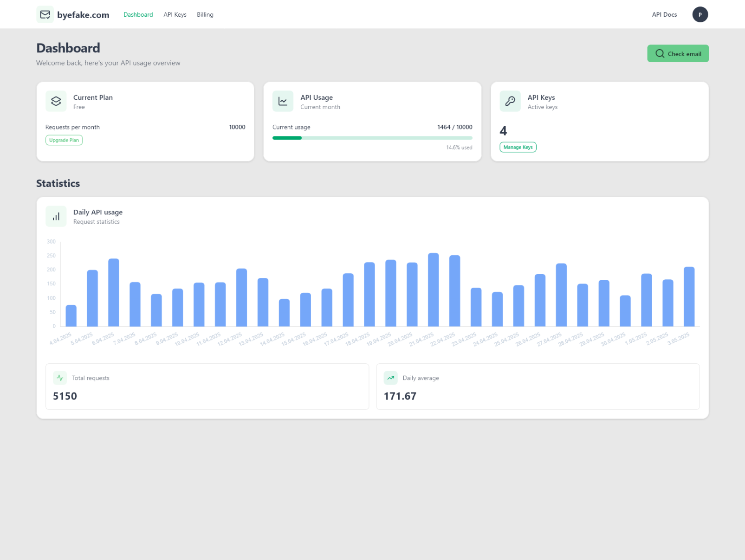Viewport: 745px width, 560px height.
Task: Click the byefake.com envelope logo icon
Action: [x=45, y=15]
